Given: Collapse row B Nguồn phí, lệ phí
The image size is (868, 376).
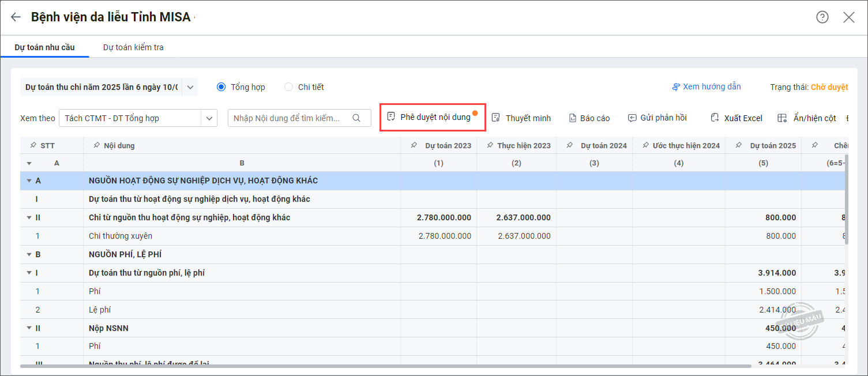Looking at the screenshot, I should (x=29, y=255).
